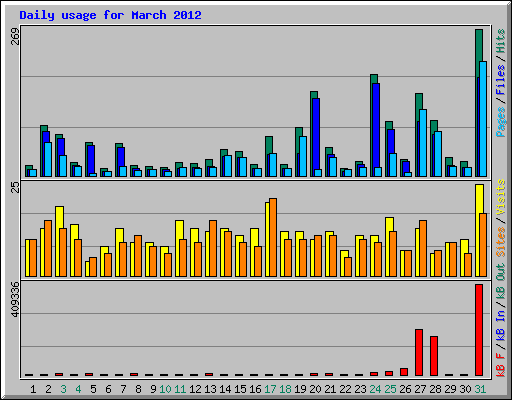Click day label 1 on the x-axis
The image size is (512, 400).
(x=33, y=389)
